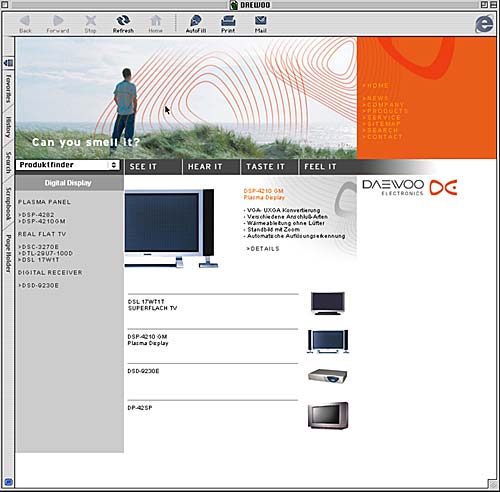500x492 pixels.
Task: Click the CONTACT link in the orange menu
Action: point(383,137)
